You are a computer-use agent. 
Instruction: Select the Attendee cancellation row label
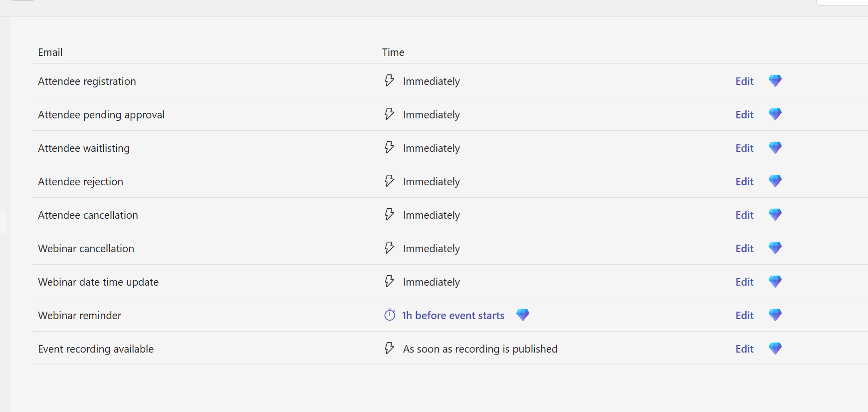tap(88, 215)
